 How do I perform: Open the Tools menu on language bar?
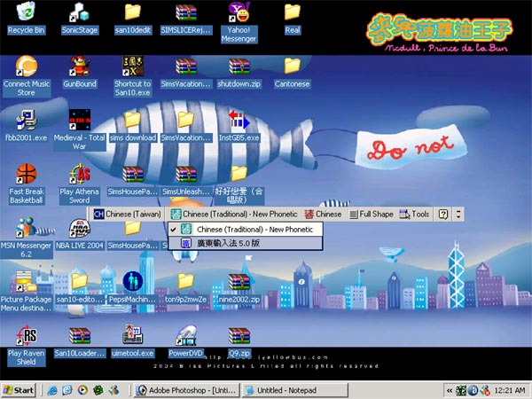[414, 214]
